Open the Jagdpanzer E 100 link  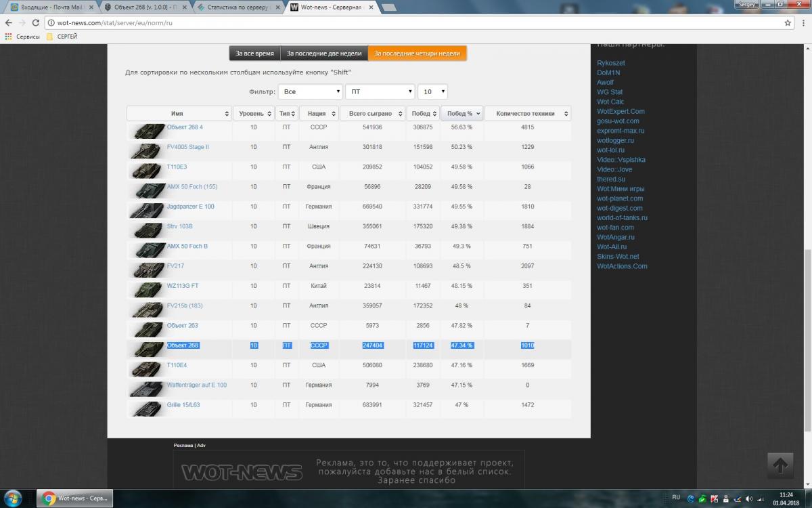coord(190,207)
